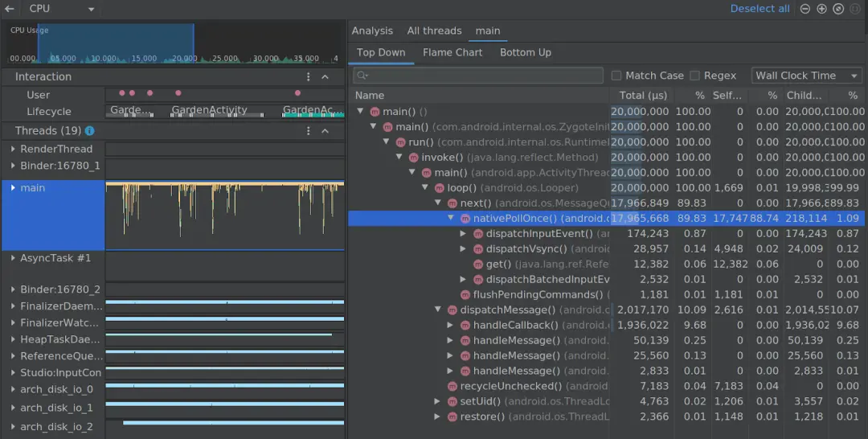Image resolution: width=868 pixels, height=439 pixels.
Task: Open the Wall Clock Time dropdown
Action: pyautogui.click(x=807, y=76)
